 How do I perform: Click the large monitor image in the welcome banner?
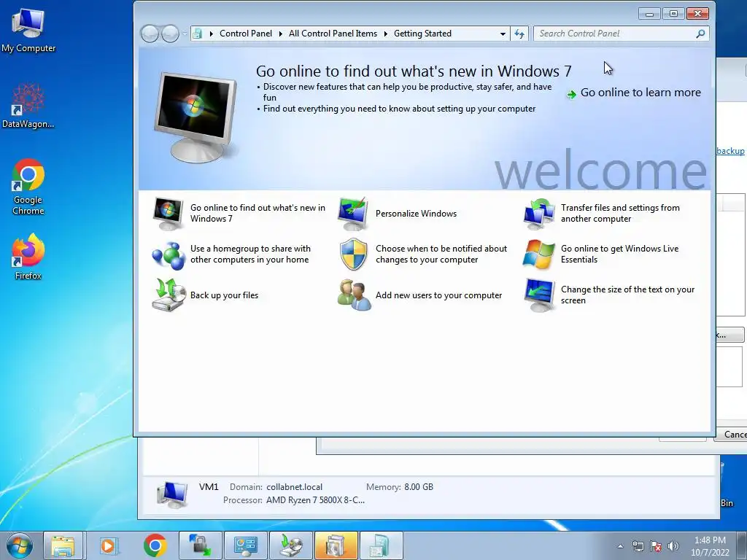pos(196,117)
